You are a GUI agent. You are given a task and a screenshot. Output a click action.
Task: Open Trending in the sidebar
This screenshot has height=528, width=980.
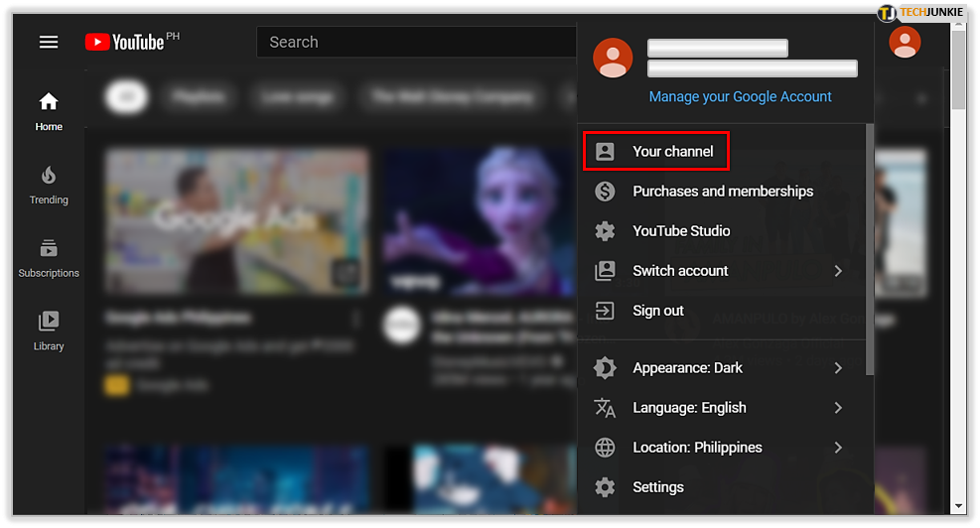click(x=49, y=185)
